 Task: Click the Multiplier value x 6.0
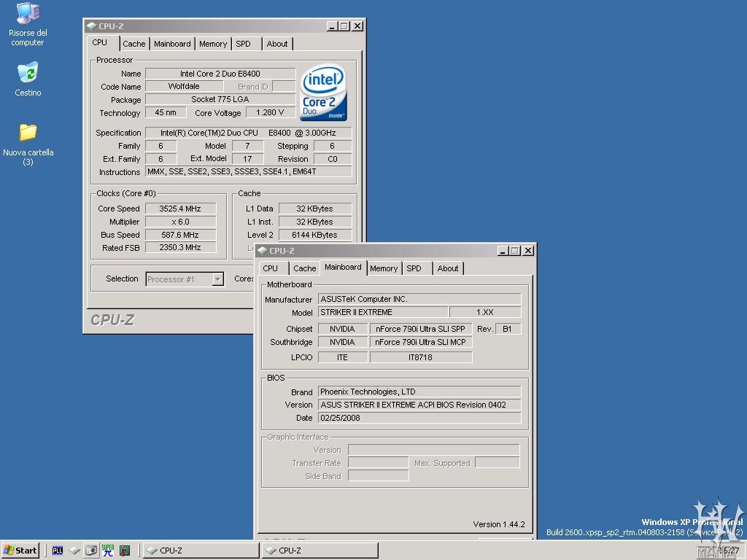[x=181, y=222]
